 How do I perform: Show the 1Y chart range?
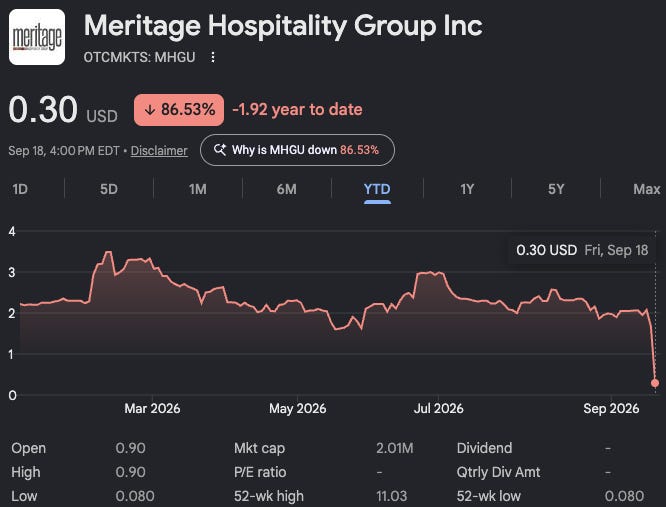click(467, 189)
